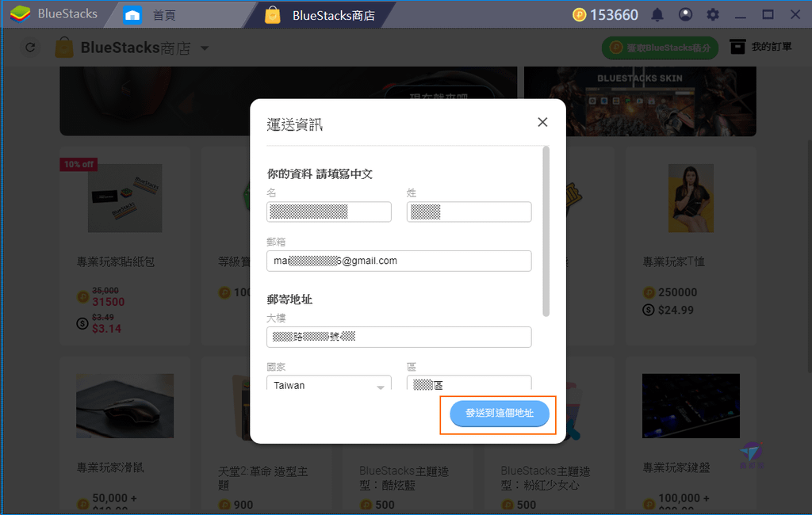Click the dollar icon beside $24.99
The image size is (812, 515).
pos(649,310)
